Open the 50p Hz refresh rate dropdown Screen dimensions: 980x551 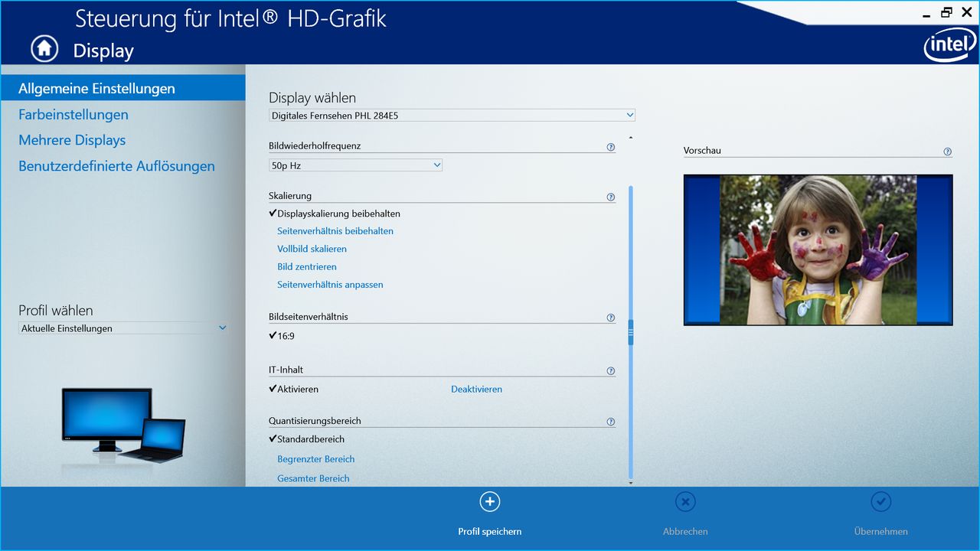click(x=355, y=165)
